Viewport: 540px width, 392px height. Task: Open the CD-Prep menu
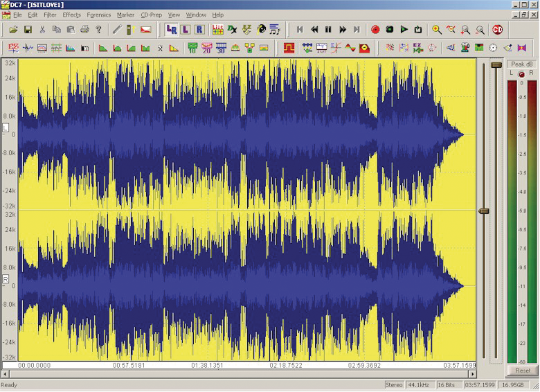pos(150,15)
